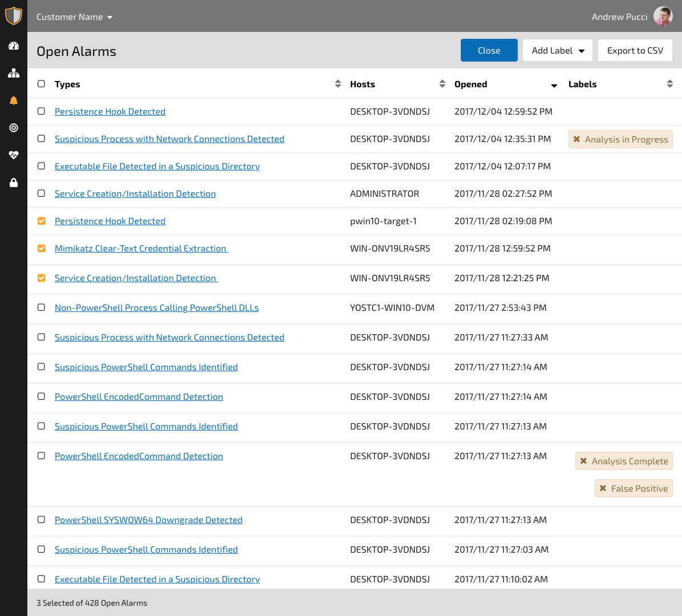Sort by the Hosts column arrows
Viewport: 682px width, 616px height.
point(443,84)
